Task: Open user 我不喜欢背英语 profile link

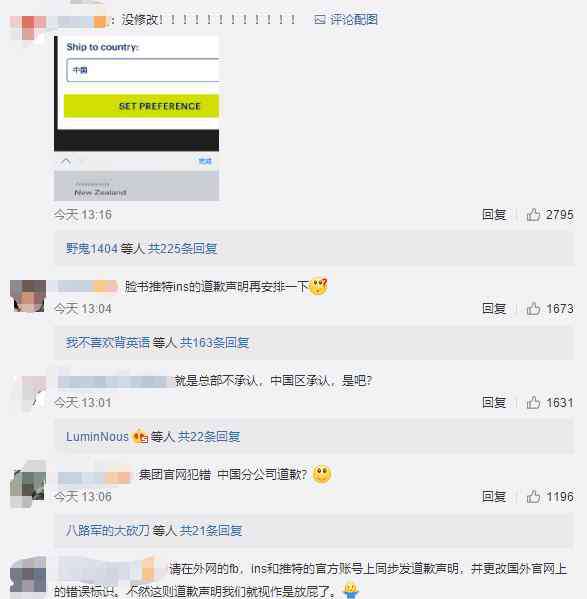Action: coord(108,343)
